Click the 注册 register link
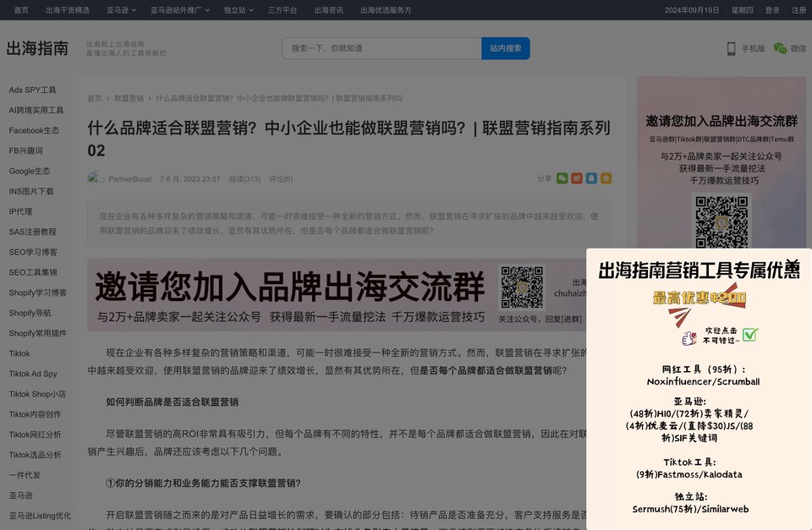The width and height of the screenshot is (812, 530). click(798, 10)
